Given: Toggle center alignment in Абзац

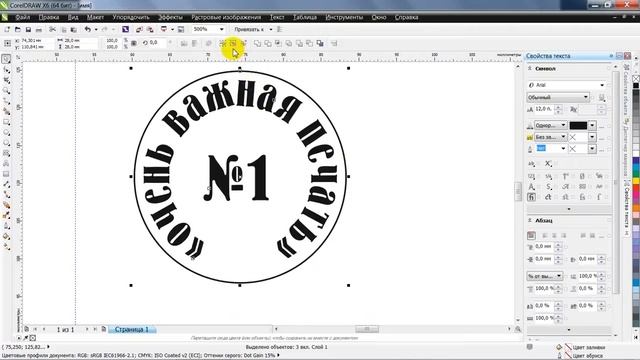Looking at the screenshot, I should click(554, 236).
